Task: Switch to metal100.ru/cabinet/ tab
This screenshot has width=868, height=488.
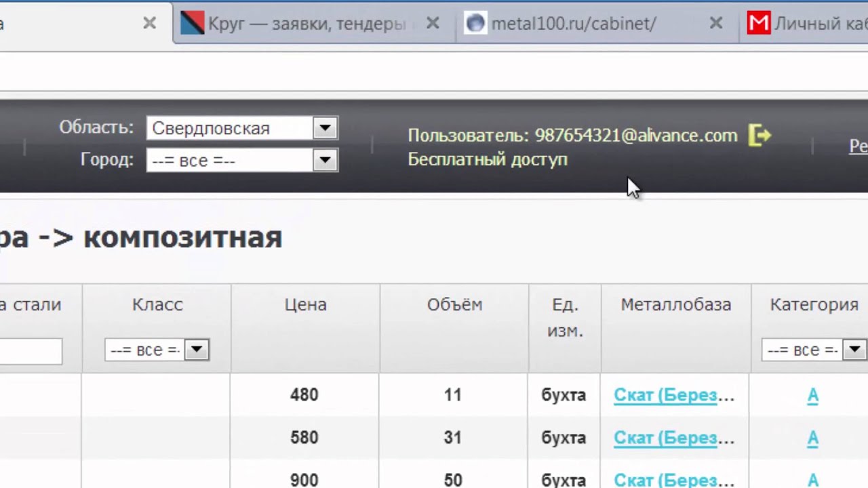Action: (597, 24)
